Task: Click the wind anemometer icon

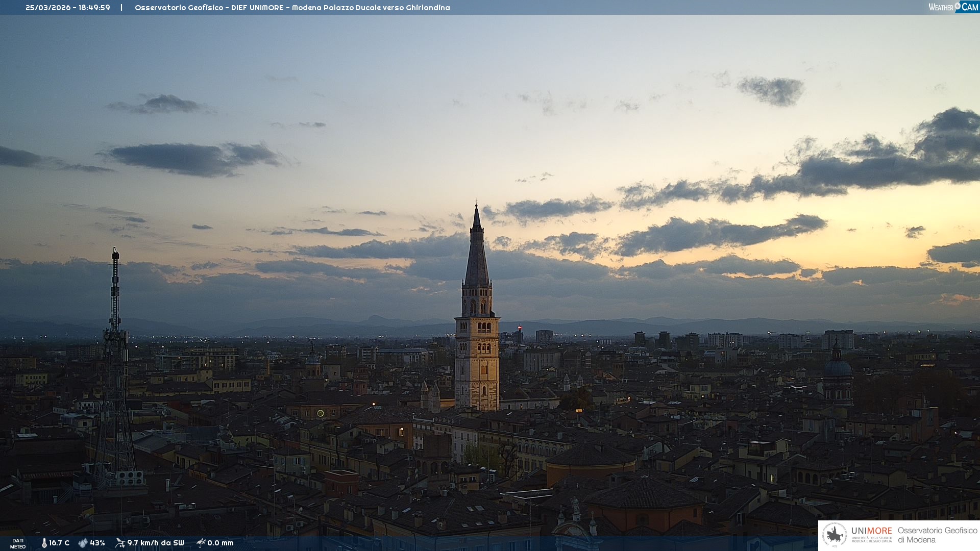Action: (x=120, y=543)
